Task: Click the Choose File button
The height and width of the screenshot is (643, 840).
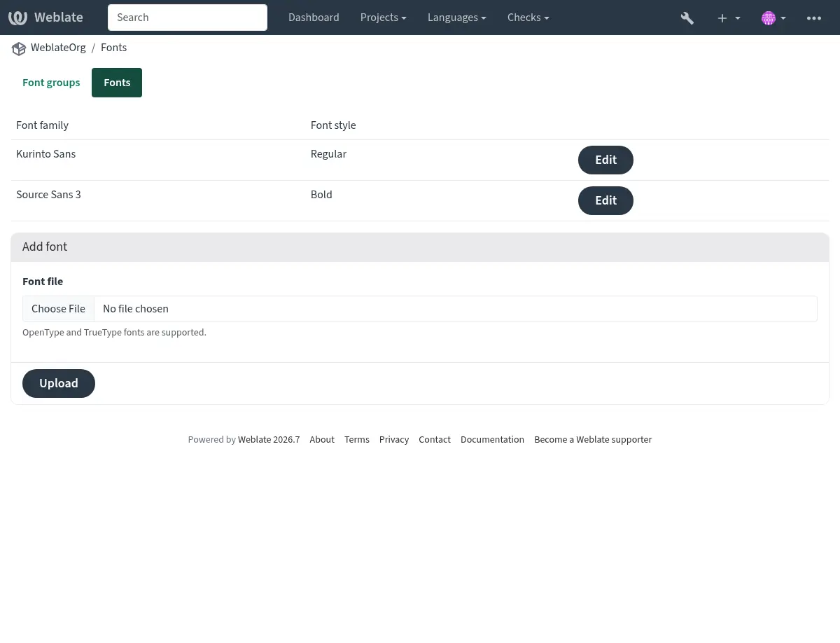Action: click(x=58, y=309)
